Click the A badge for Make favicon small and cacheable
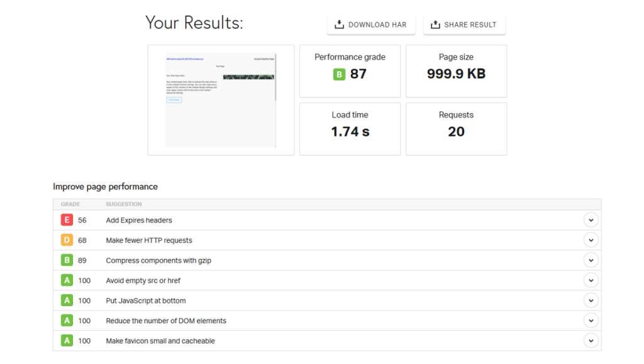Image resolution: width=644 pixels, height=364 pixels. [x=67, y=341]
